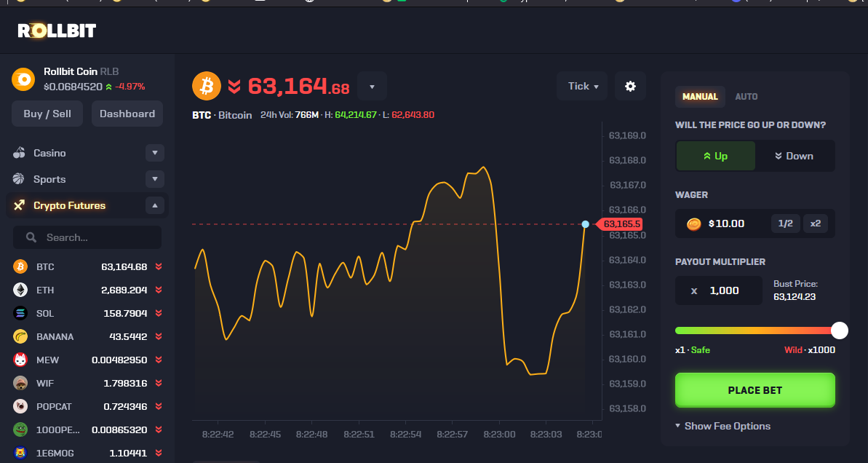Click the PLACE BET button
868x463 pixels.
coord(755,390)
